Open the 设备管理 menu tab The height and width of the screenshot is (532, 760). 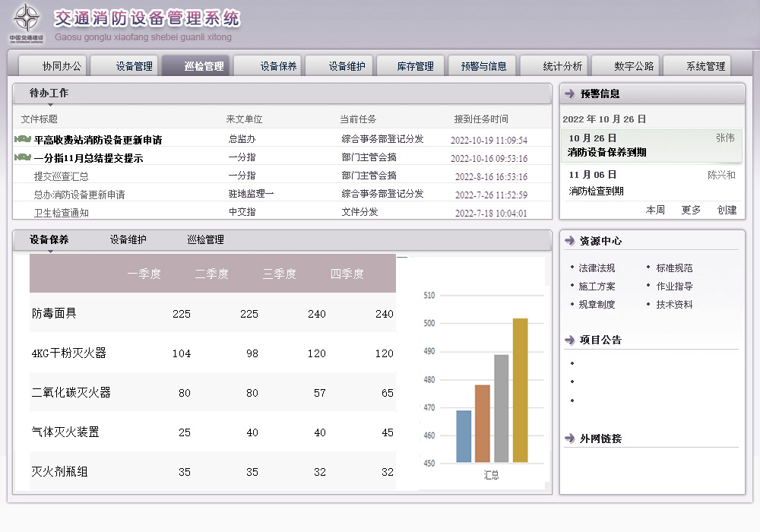(x=124, y=66)
